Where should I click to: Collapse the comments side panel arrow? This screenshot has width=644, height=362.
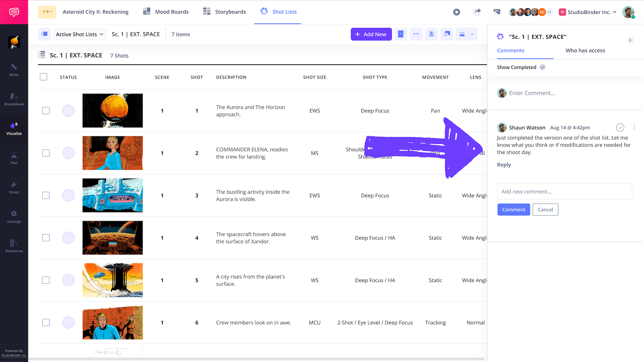(x=629, y=40)
